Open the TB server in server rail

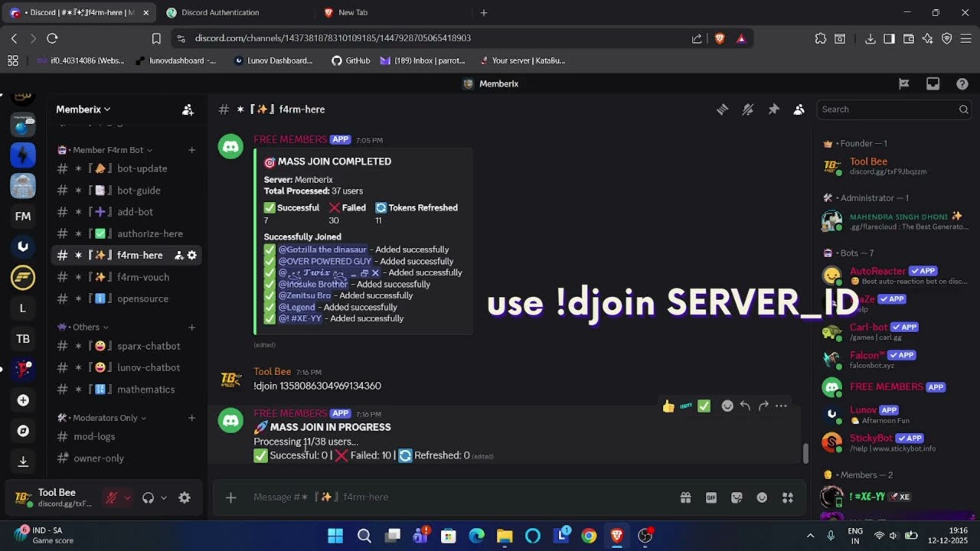[23, 339]
